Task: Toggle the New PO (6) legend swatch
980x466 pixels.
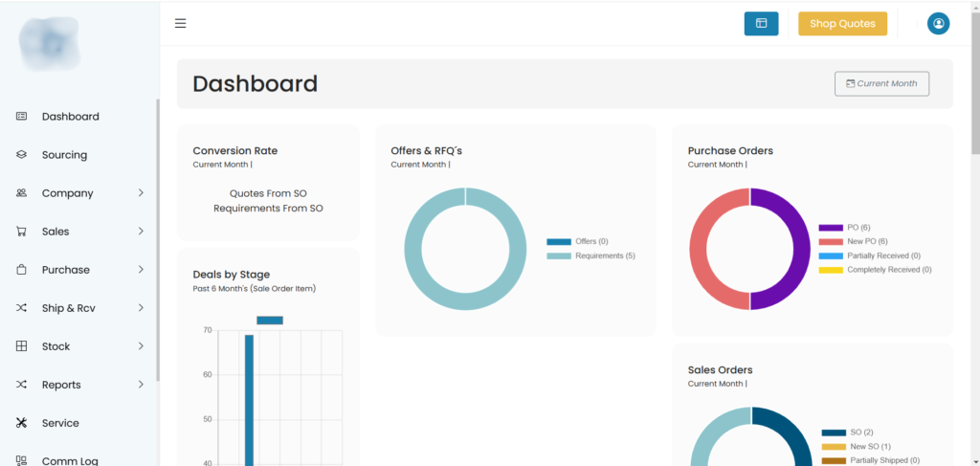Action: point(831,242)
